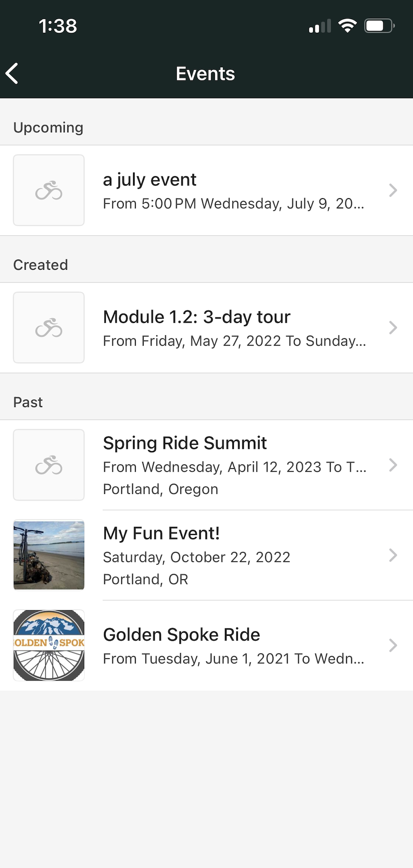Image resolution: width=413 pixels, height=868 pixels.
Task: Tap the status bar clock showing 1:38
Action: [x=58, y=26]
